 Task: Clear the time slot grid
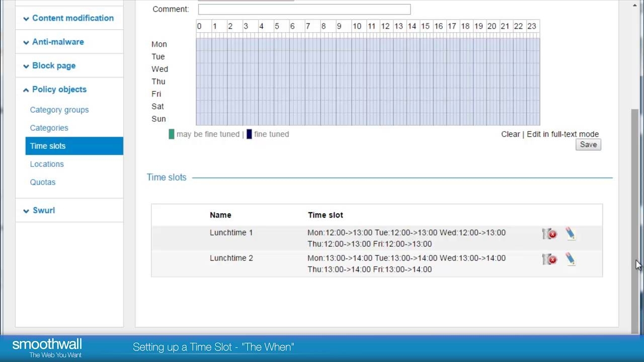(510, 134)
